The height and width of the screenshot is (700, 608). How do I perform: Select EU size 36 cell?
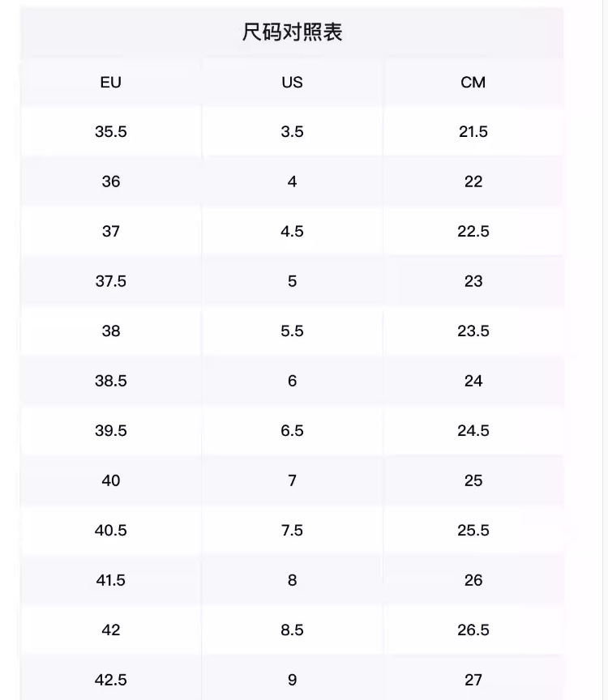[x=111, y=181]
